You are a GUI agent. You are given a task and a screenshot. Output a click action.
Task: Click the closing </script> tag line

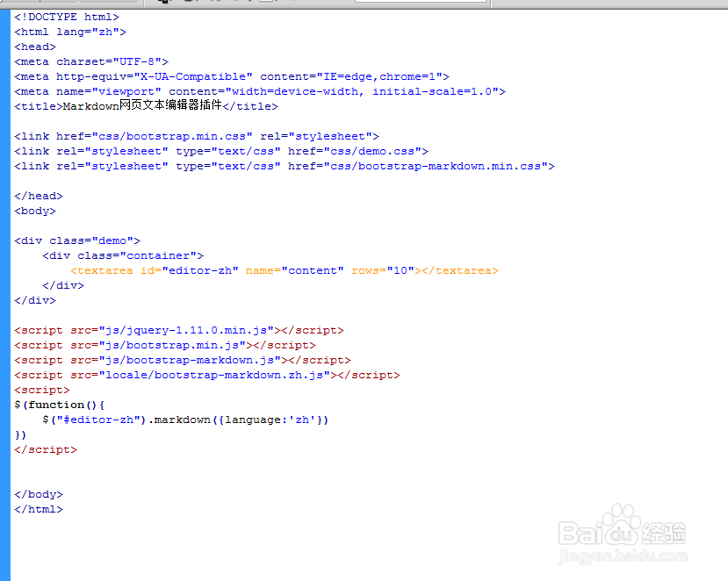pyautogui.click(x=46, y=449)
